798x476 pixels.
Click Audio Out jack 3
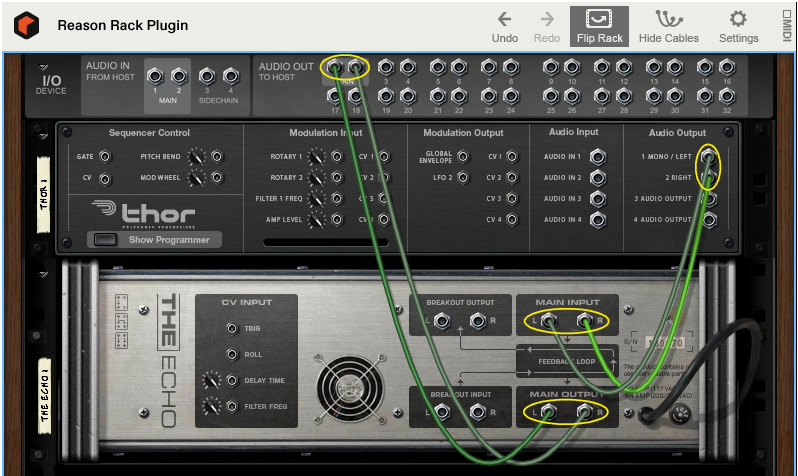(386, 67)
